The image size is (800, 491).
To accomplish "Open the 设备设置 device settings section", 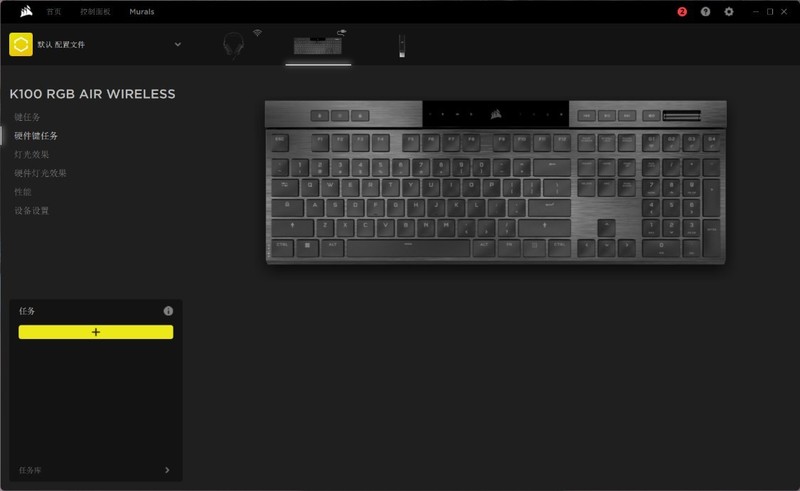I will tap(32, 210).
